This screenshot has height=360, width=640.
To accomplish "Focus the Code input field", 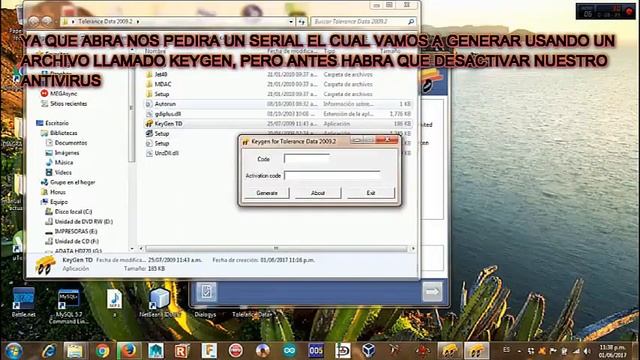I will click(307, 159).
